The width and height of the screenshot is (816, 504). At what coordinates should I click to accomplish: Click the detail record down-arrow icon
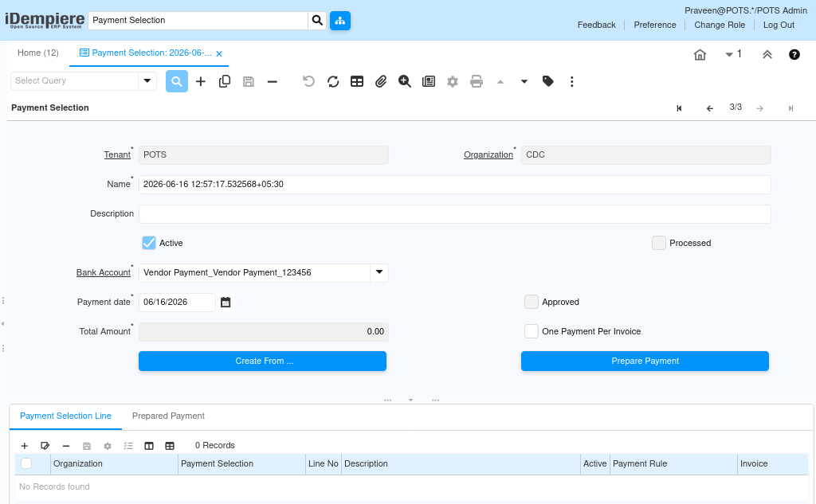[x=524, y=82]
